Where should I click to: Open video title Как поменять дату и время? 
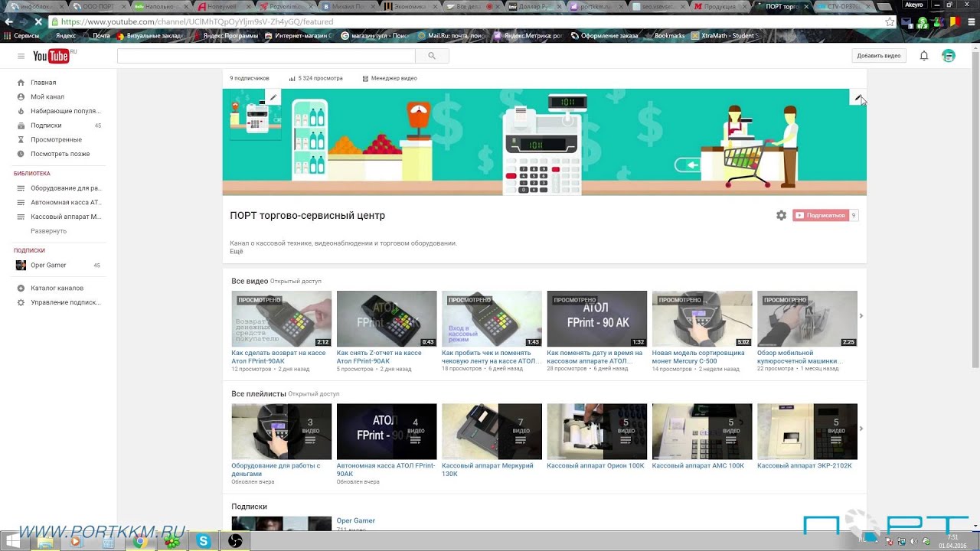coord(595,357)
